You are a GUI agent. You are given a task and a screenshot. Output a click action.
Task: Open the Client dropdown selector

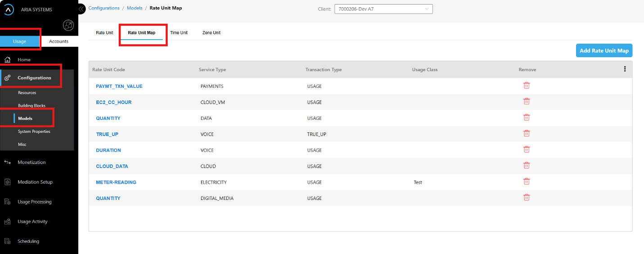[x=383, y=9]
